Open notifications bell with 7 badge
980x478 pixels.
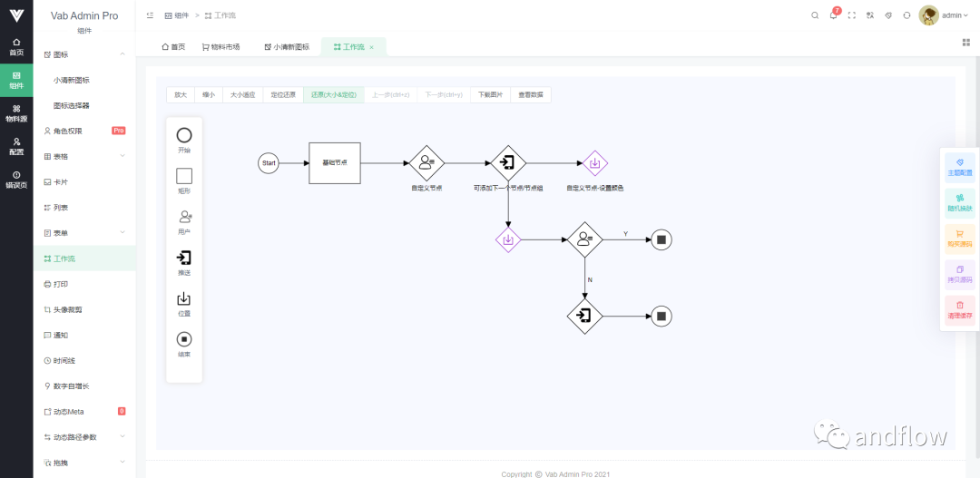(x=834, y=15)
